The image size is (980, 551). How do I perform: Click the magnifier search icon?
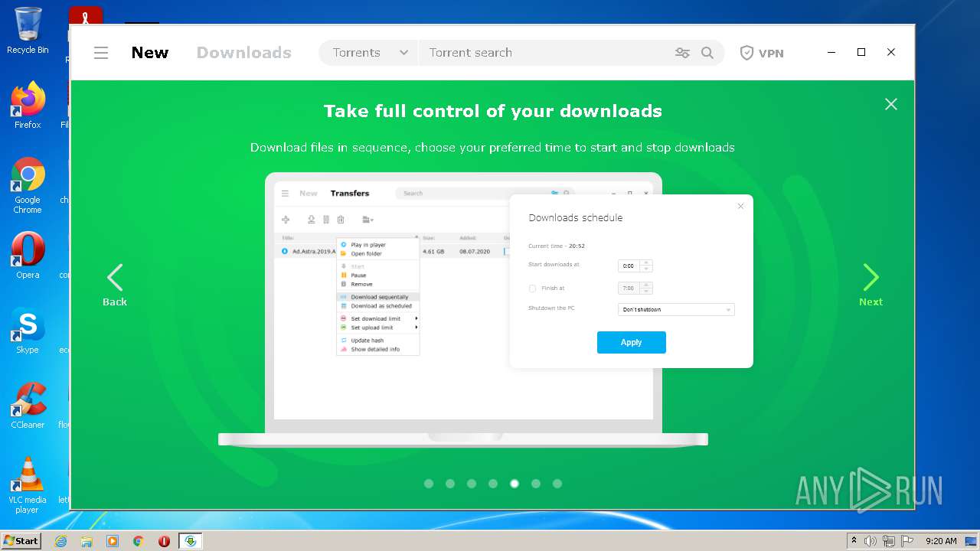click(707, 53)
